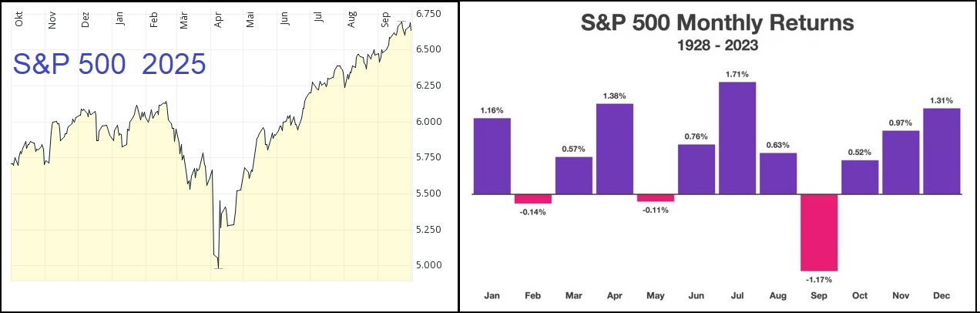The height and width of the screenshot is (313, 980).
Task: Click the blue "S&P 500 2025" label
Action: (x=109, y=65)
